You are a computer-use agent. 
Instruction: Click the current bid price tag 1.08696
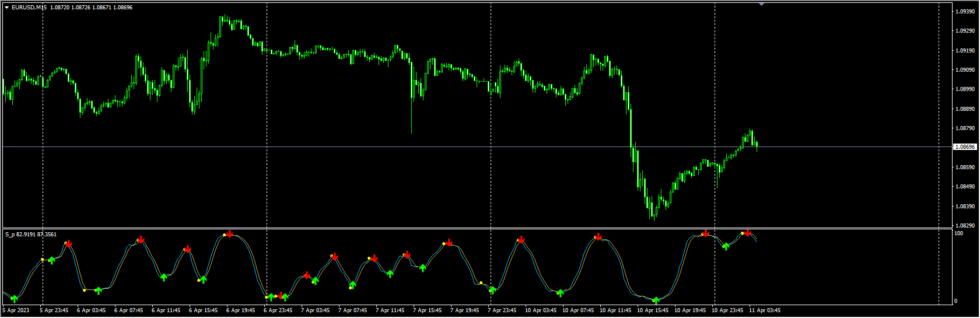(x=964, y=147)
